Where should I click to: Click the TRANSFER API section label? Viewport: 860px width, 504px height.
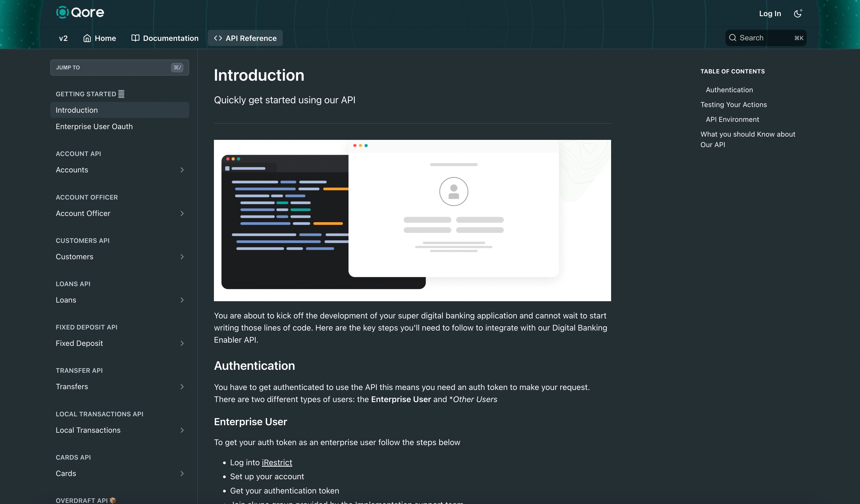click(x=79, y=371)
